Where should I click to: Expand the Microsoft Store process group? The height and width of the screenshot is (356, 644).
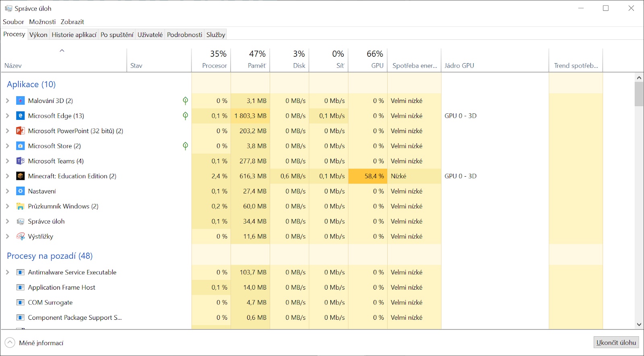click(7, 146)
